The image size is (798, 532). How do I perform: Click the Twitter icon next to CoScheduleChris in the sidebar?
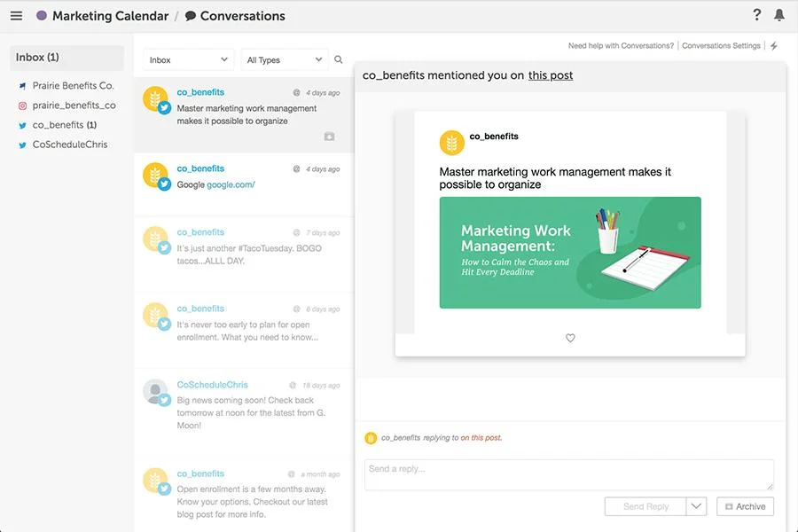click(22, 145)
